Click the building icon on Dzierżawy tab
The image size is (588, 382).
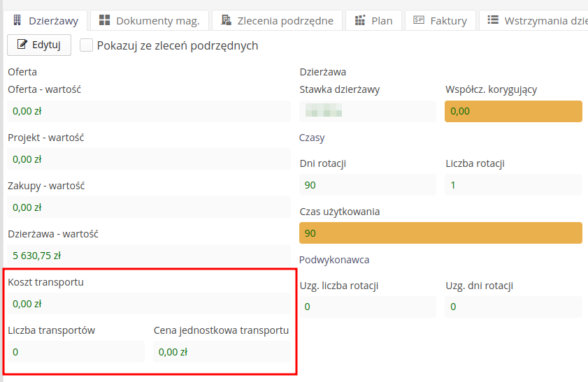tap(18, 20)
